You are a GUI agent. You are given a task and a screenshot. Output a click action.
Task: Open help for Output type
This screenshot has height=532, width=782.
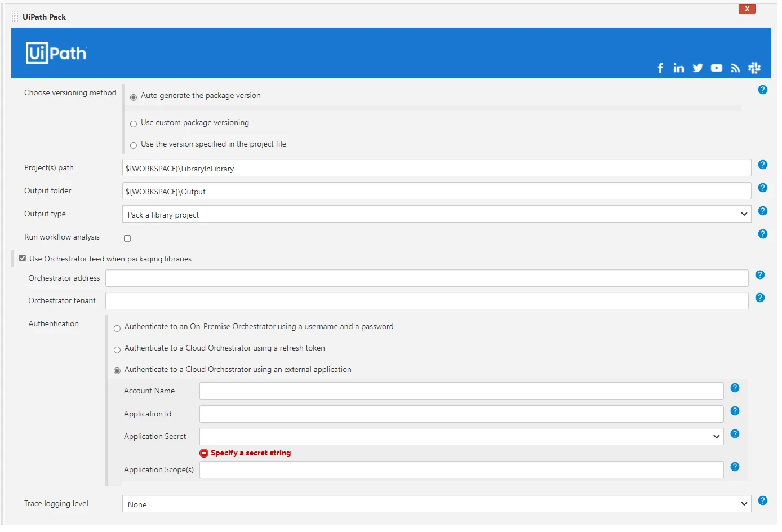point(763,211)
